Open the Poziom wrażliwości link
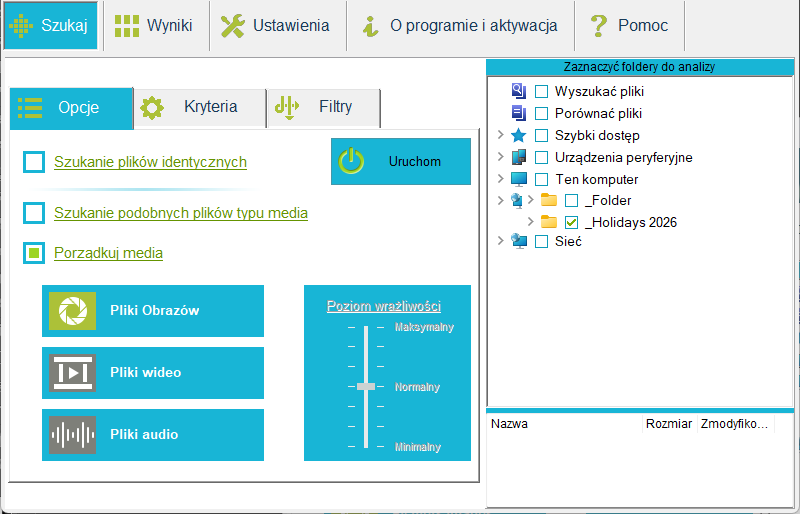 [384, 306]
